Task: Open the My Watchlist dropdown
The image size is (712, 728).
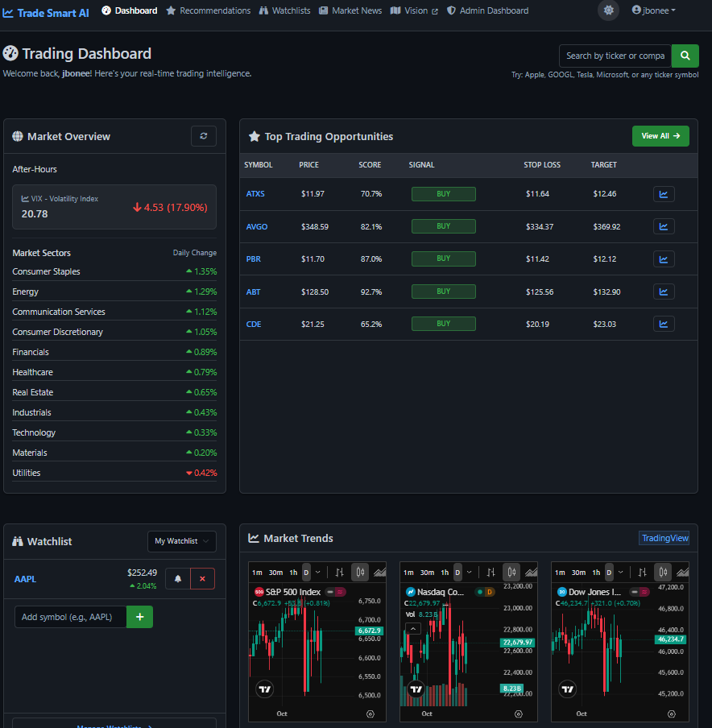Action: tap(181, 541)
